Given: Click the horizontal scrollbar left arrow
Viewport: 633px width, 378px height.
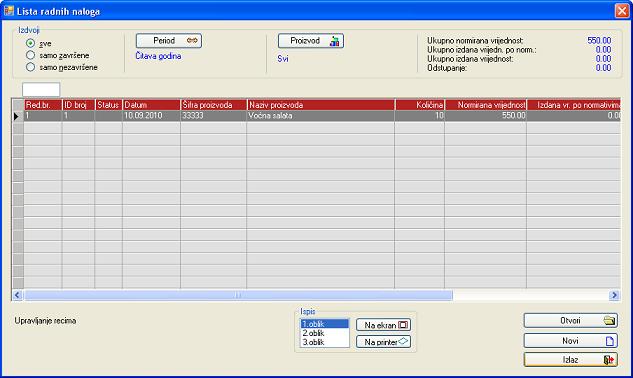Looking at the screenshot, I should pyautogui.click(x=17, y=295).
